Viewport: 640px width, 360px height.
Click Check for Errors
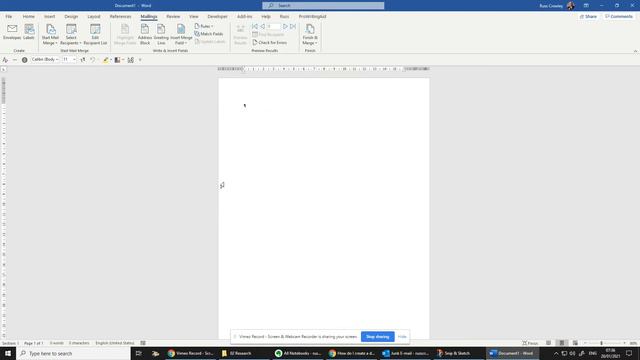(x=269, y=42)
